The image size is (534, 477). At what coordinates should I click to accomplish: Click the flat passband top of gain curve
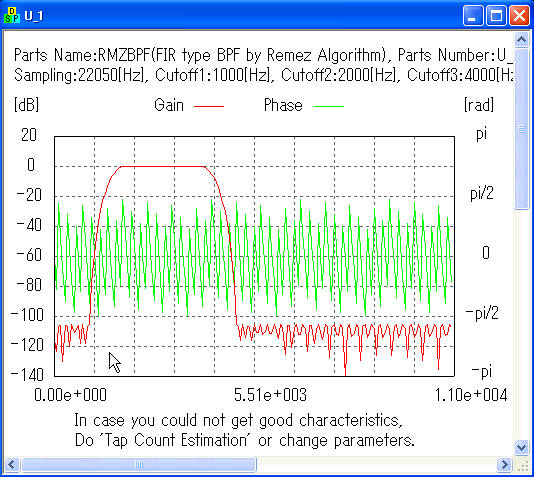click(x=163, y=166)
